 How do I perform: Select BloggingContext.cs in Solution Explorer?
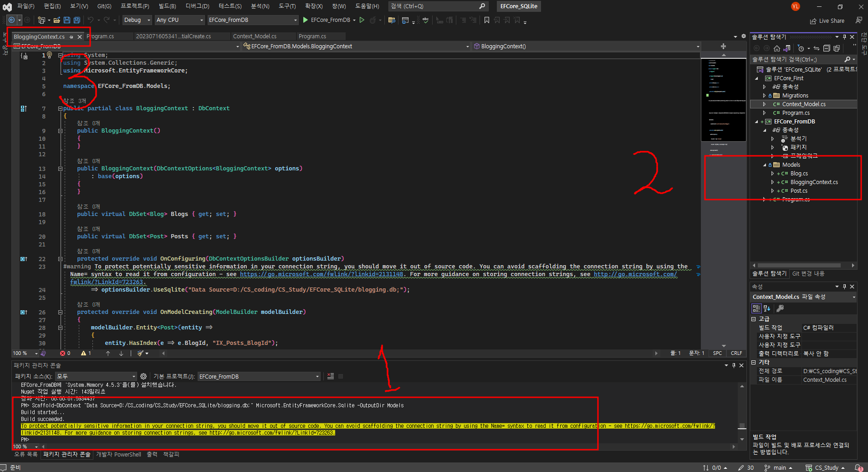[x=814, y=182]
